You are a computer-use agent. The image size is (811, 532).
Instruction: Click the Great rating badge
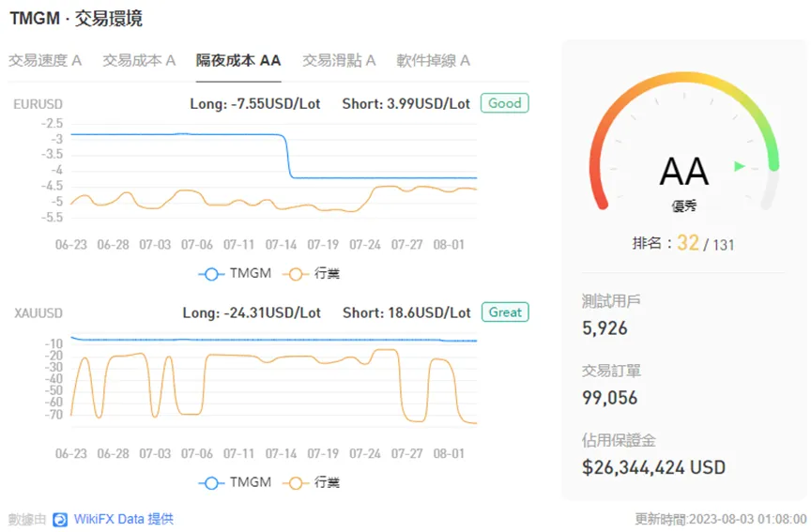coord(505,312)
